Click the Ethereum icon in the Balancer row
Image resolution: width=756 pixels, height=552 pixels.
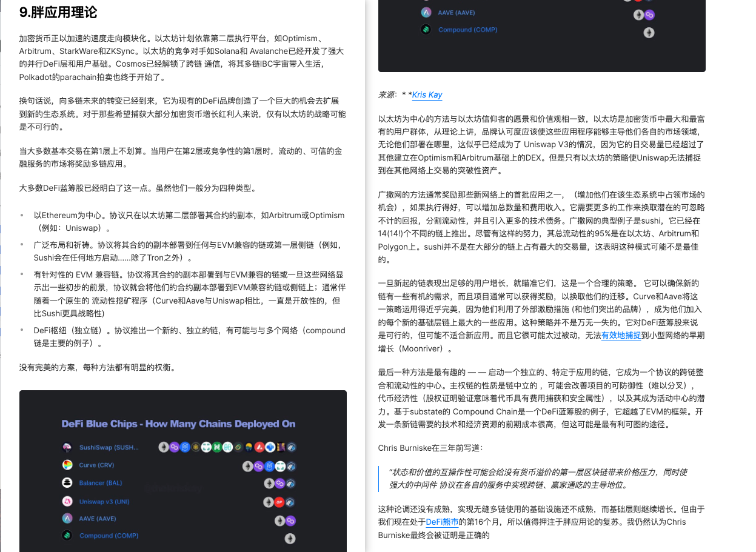[x=269, y=484]
